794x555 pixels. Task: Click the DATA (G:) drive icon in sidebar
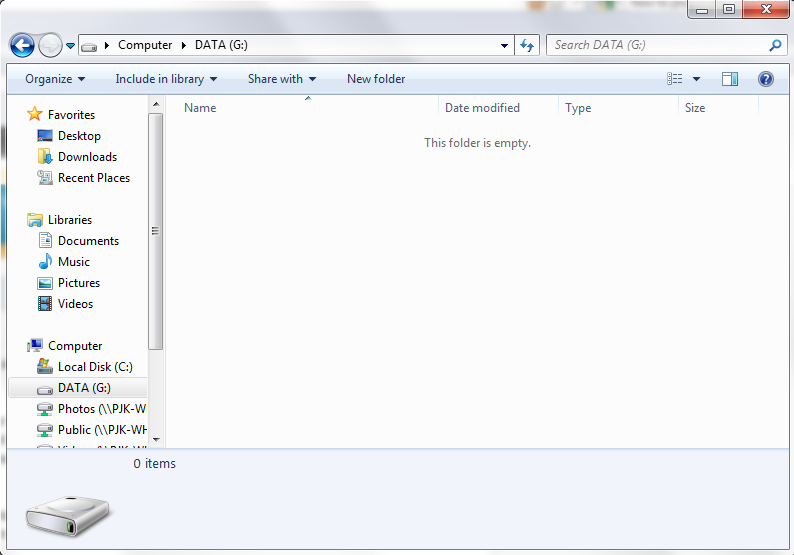point(45,389)
